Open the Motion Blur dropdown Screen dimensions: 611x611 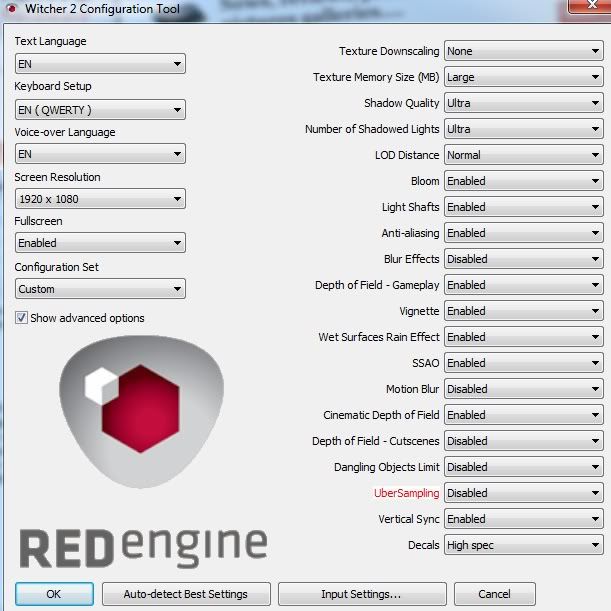coord(524,389)
